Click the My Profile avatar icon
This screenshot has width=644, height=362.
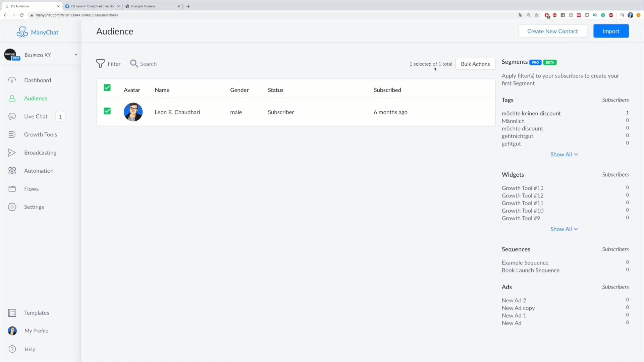[12, 331]
